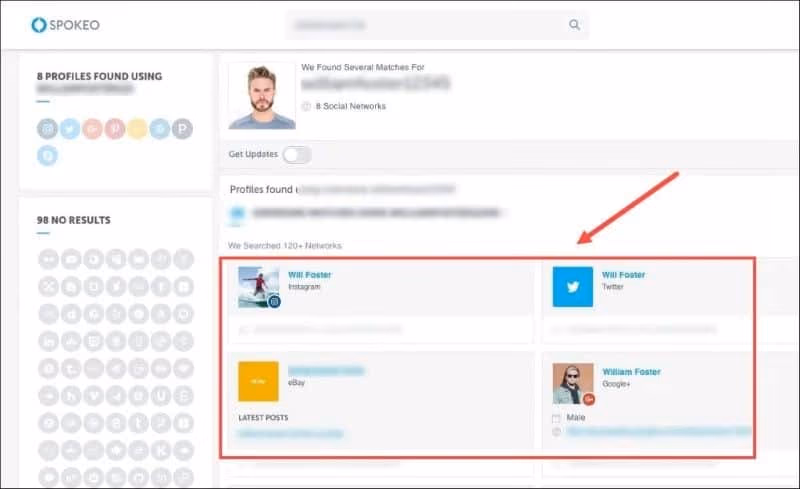This screenshot has height=489, width=800.
Task: Select the Twitter icon in found profiles
Action: click(x=69, y=129)
